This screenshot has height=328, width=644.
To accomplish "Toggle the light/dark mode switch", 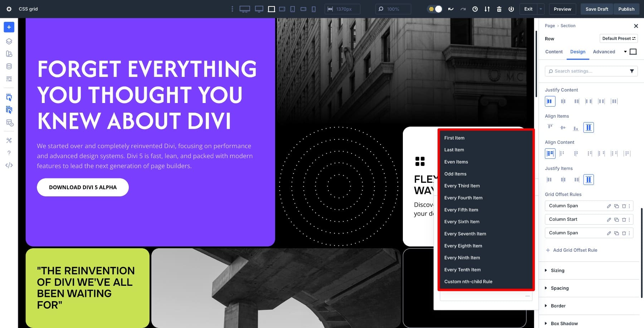I will coord(435,9).
